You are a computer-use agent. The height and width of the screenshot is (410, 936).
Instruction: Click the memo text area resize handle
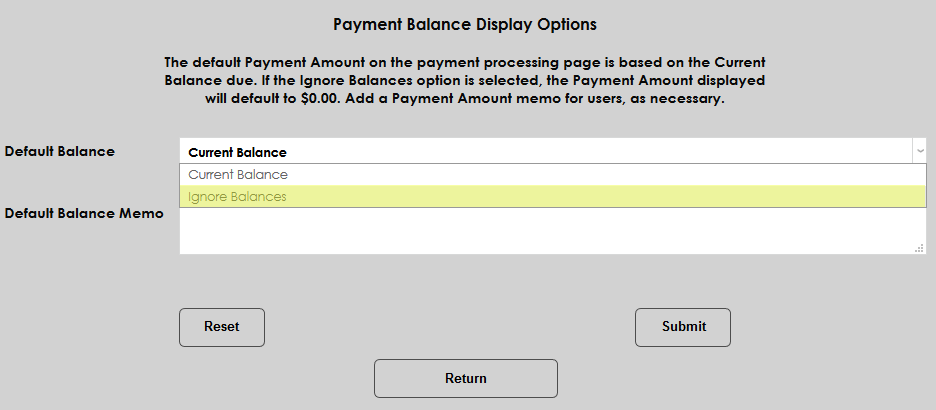click(x=920, y=249)
